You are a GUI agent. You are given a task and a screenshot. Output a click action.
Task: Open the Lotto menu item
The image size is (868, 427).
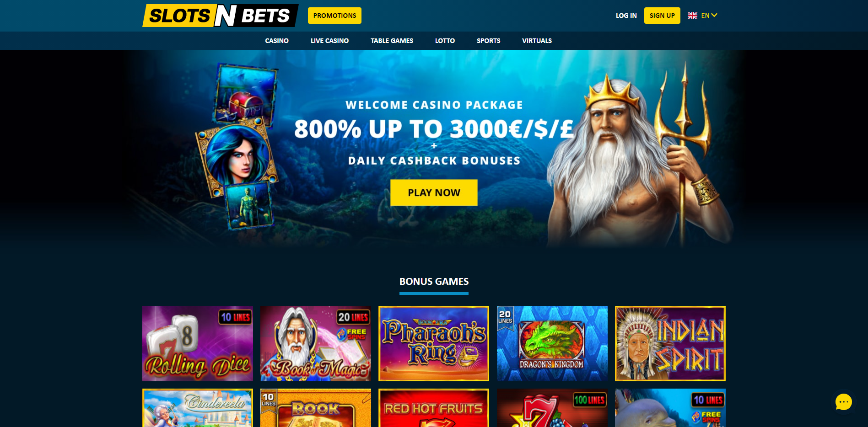445,41
